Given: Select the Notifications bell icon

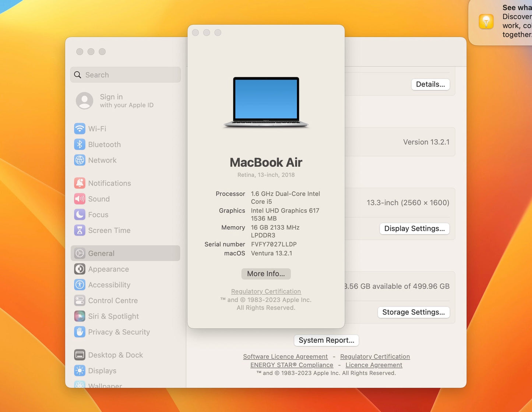Looking at the screenshot, I should tap(80, 183).
